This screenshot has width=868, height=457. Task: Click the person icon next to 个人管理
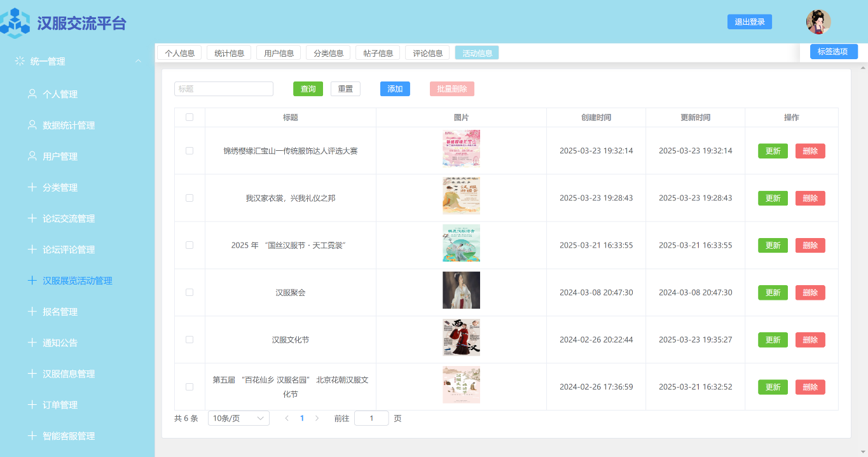(32, 94)
